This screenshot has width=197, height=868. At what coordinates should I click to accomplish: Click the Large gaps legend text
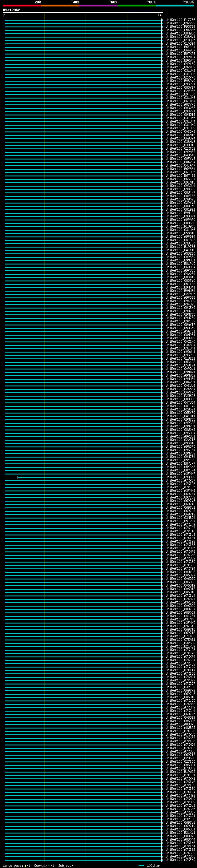click(13, 865)
